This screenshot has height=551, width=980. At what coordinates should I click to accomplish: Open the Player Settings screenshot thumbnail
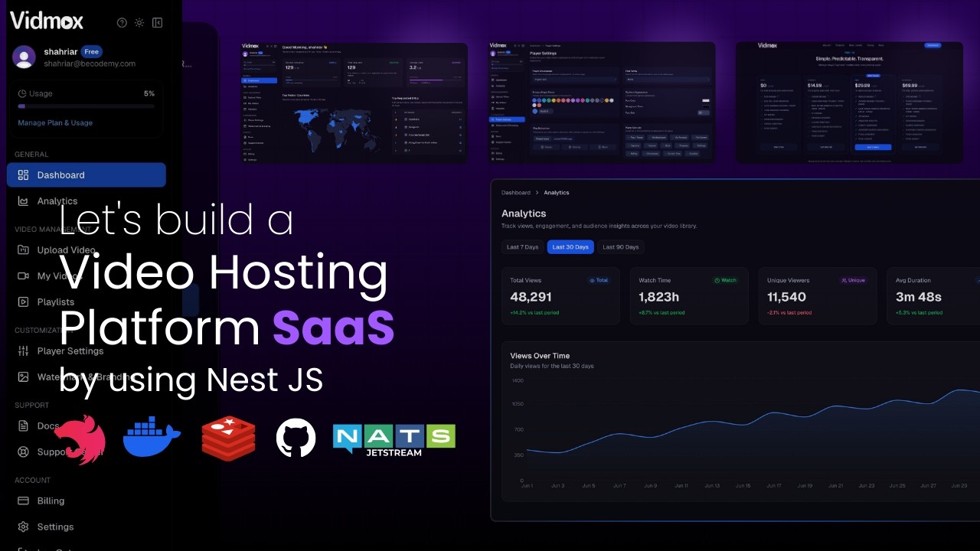pos(602,102)
